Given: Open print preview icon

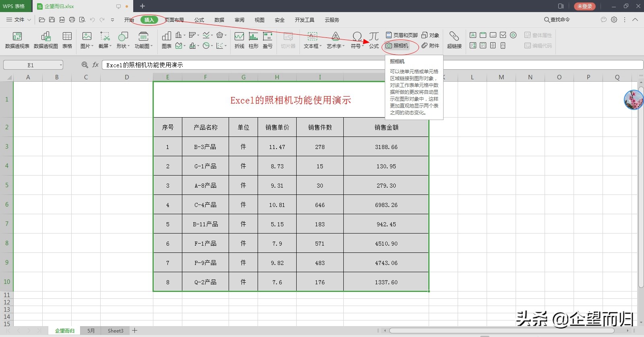Looking at the screenshot, I should 82,19.
